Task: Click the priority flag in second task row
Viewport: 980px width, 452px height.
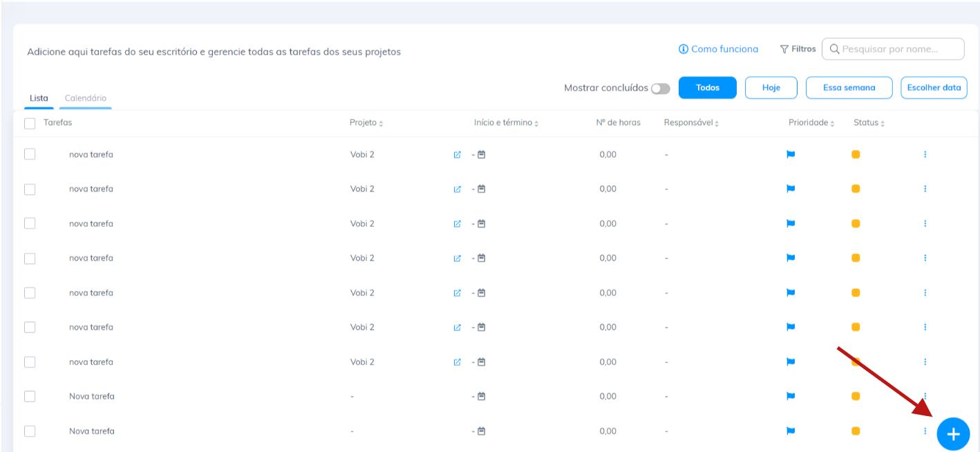Action: 791,189
